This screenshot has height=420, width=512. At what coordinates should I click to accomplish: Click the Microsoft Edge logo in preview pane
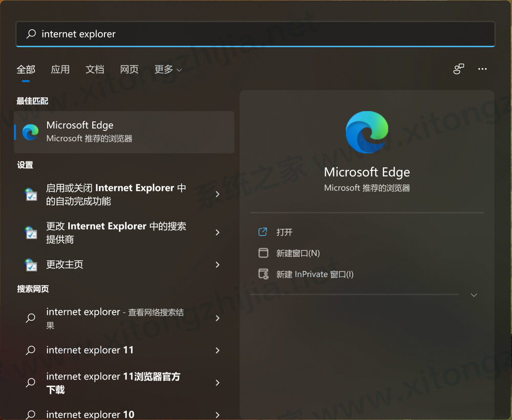[367, 131]
